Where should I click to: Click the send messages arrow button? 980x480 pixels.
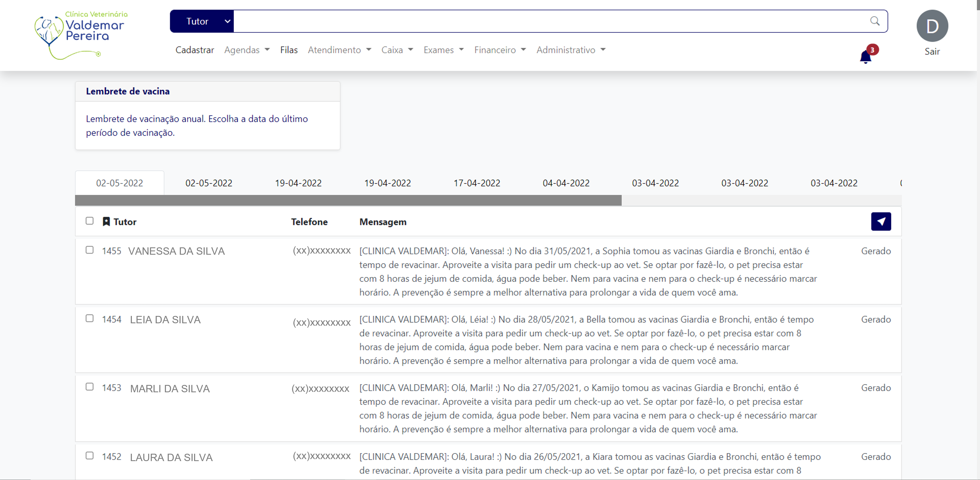(881, 221)
